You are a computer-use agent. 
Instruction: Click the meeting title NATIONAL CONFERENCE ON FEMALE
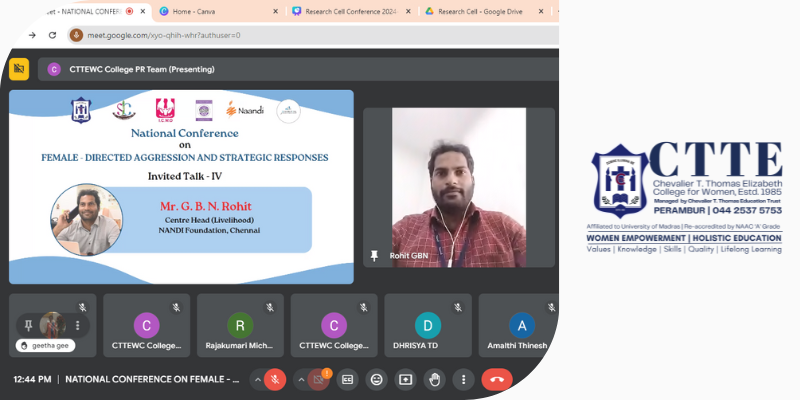point(152,380)
